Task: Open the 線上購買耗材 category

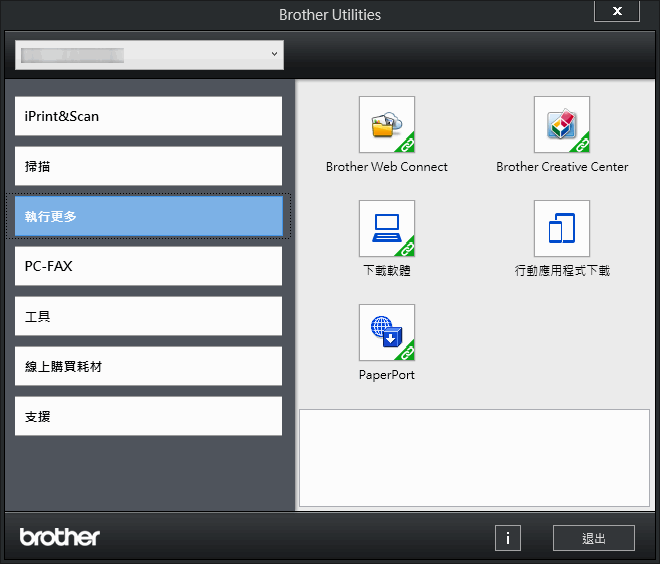Action: pos(148,366)
